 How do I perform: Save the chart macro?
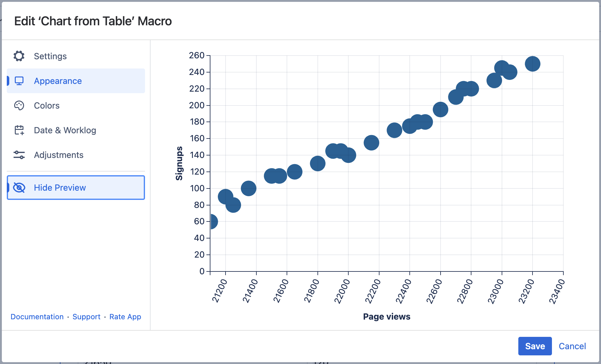[535, 346]
